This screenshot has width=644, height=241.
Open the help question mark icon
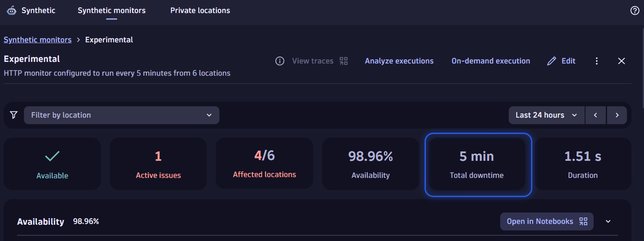(x=635, y=11)
